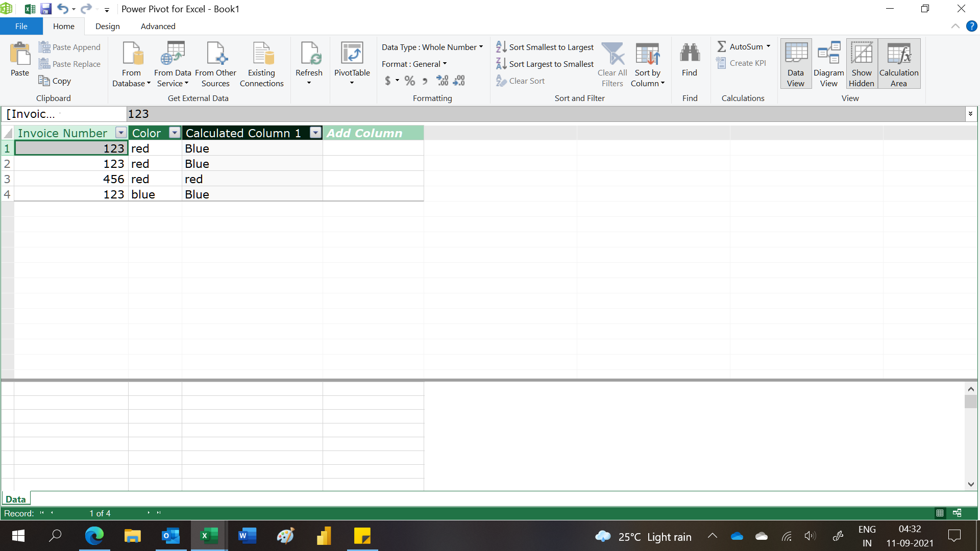Viewport: 980px width, 551px height.
Task: Switch to diagram view in status bar
Action: point(957,513)
